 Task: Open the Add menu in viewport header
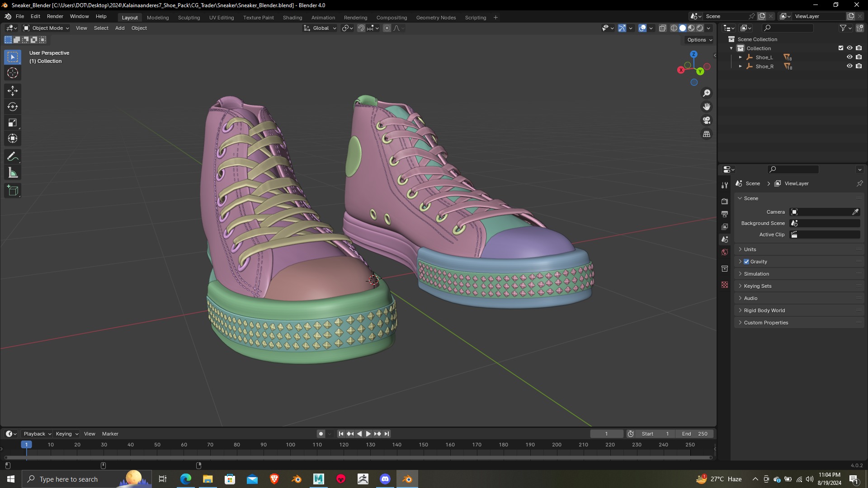click(x=120, y=28)
